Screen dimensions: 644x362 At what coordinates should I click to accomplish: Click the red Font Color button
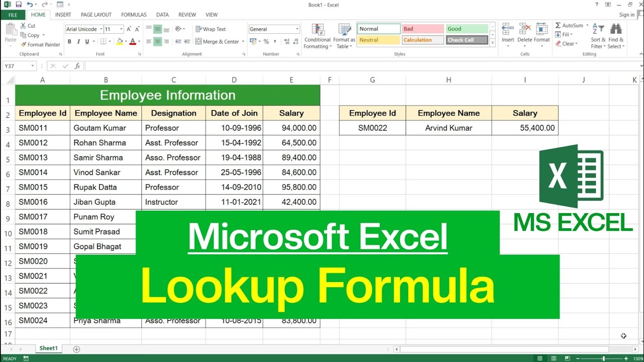coord(132,42)
